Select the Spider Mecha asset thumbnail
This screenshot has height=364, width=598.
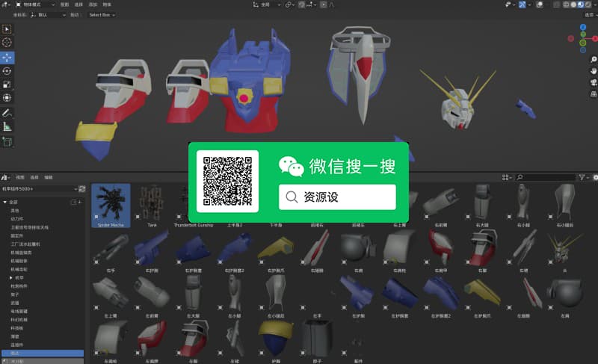click(x=111, y=206)
